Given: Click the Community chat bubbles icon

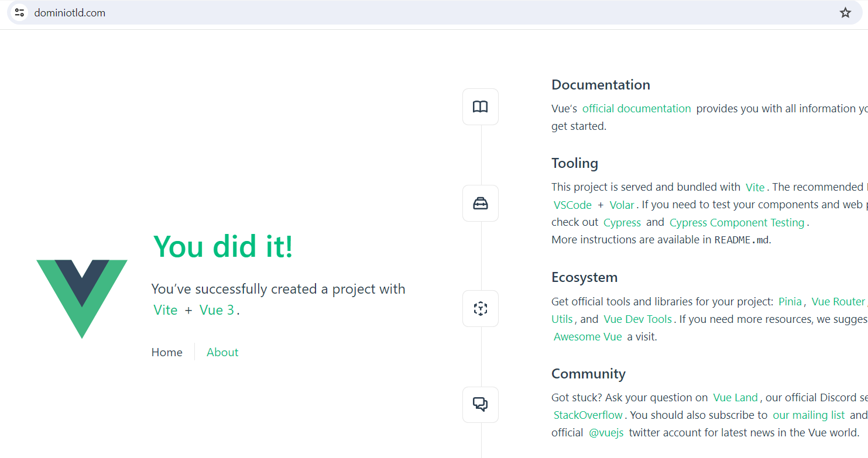Looking at the screenshot, I should pyautogui.click(x=481, y=404).
